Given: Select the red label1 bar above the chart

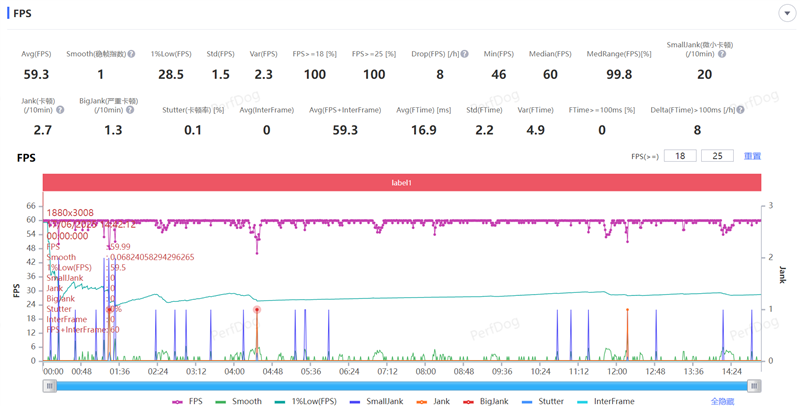Looking at the screenshot, I should coord(402,183).
